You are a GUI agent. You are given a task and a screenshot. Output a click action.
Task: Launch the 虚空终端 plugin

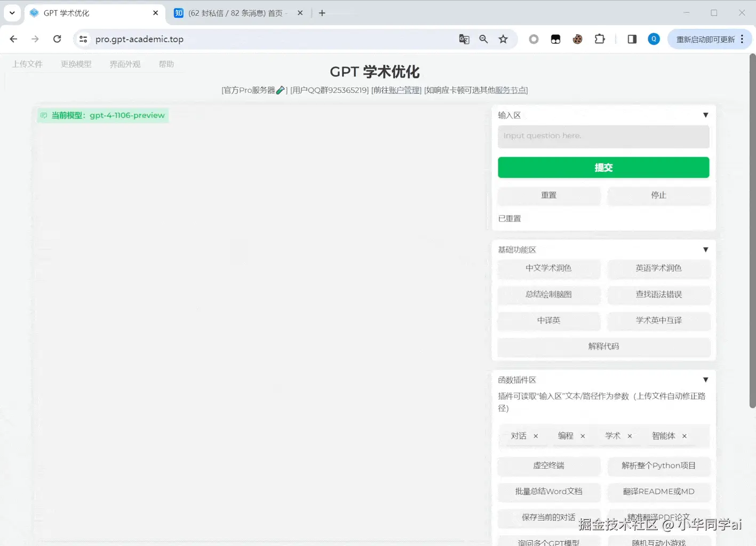point(548,465)
